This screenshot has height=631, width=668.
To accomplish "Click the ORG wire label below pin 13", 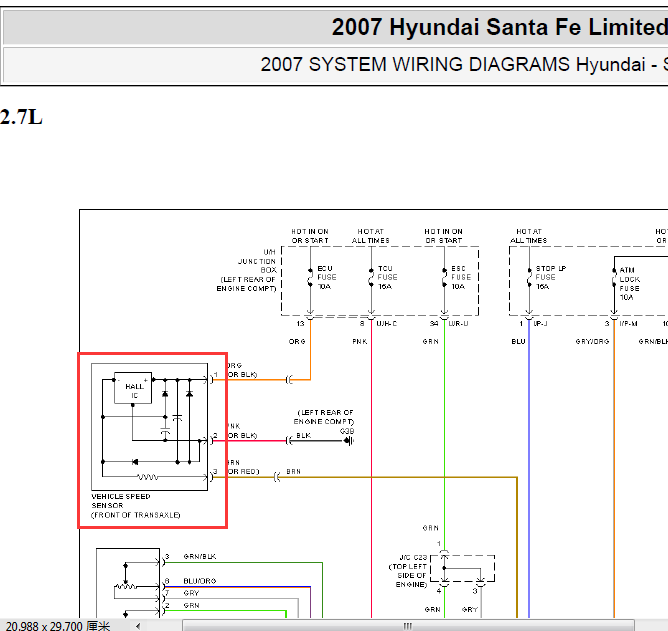I will click(297, 341).
